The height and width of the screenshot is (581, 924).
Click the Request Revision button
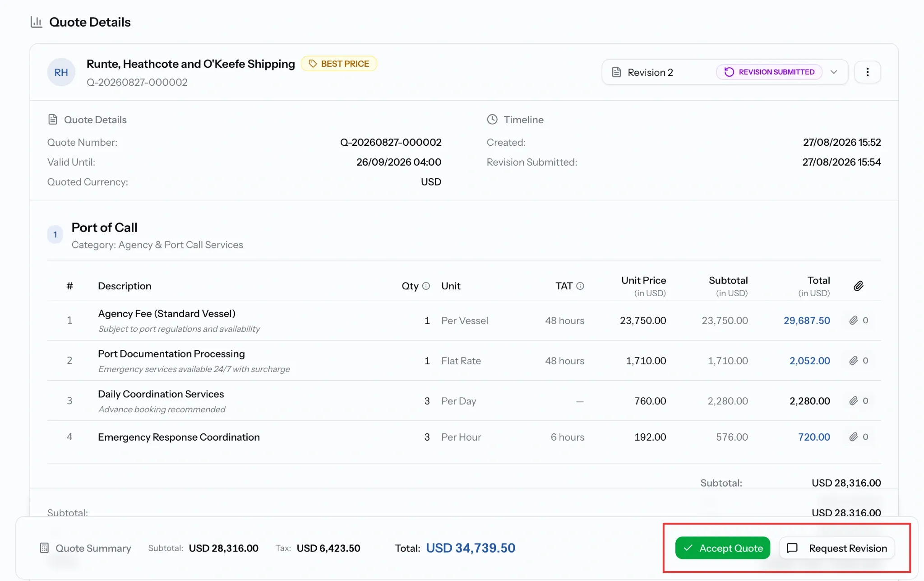(x=836, y=548)
